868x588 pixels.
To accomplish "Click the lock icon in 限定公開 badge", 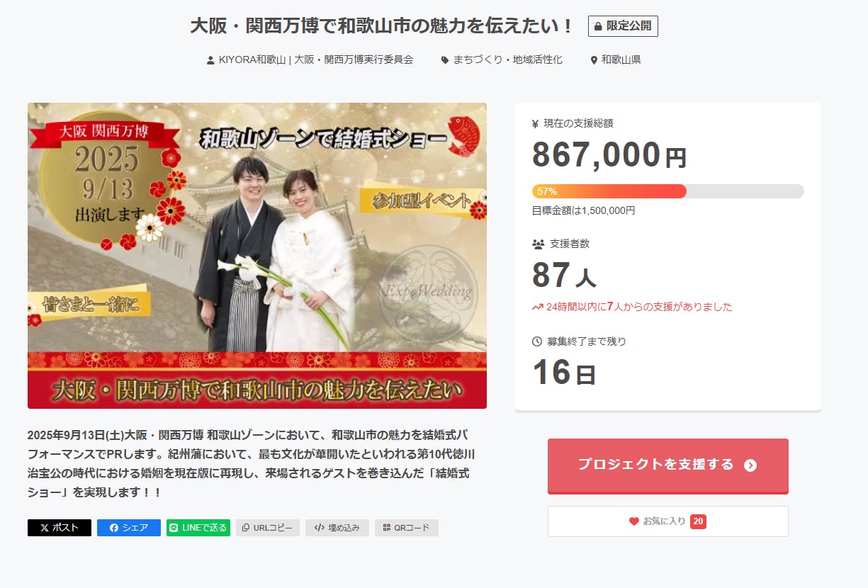I will click(598, 27).
